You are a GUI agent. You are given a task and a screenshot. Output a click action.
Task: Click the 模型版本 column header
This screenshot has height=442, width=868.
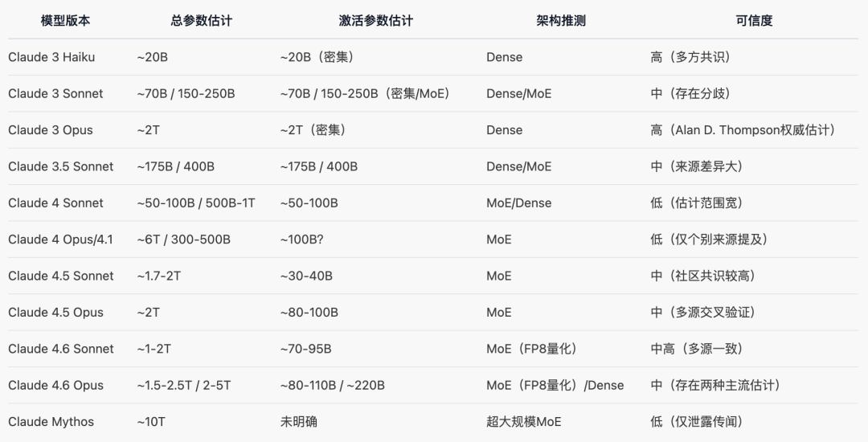click(x=66, y=21)
